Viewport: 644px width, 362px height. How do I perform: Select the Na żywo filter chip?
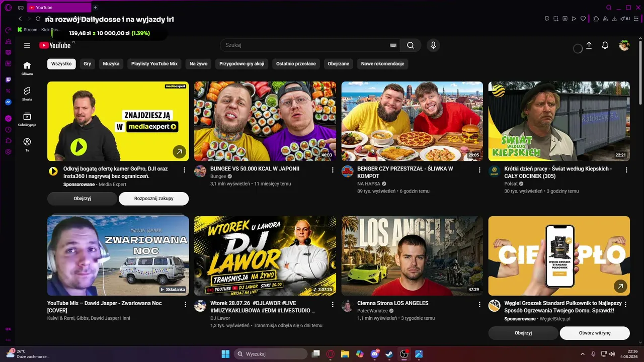(198, 64)
